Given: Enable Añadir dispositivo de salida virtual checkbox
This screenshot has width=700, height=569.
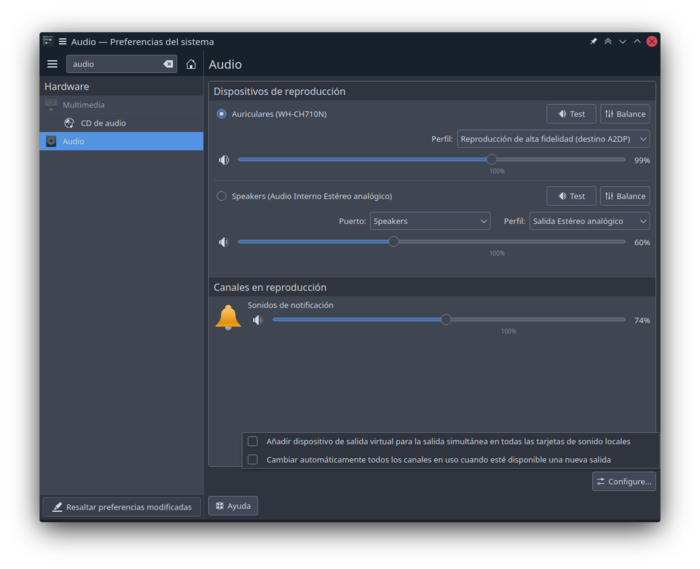Looking at the screenshot, I should pos(253,441).
